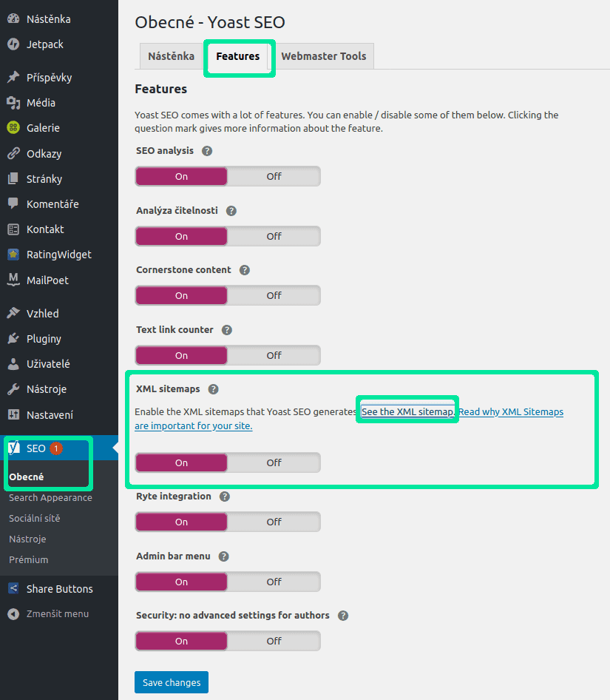Turn Text link counter Off
610x700 pixels.
pos(274,355)
